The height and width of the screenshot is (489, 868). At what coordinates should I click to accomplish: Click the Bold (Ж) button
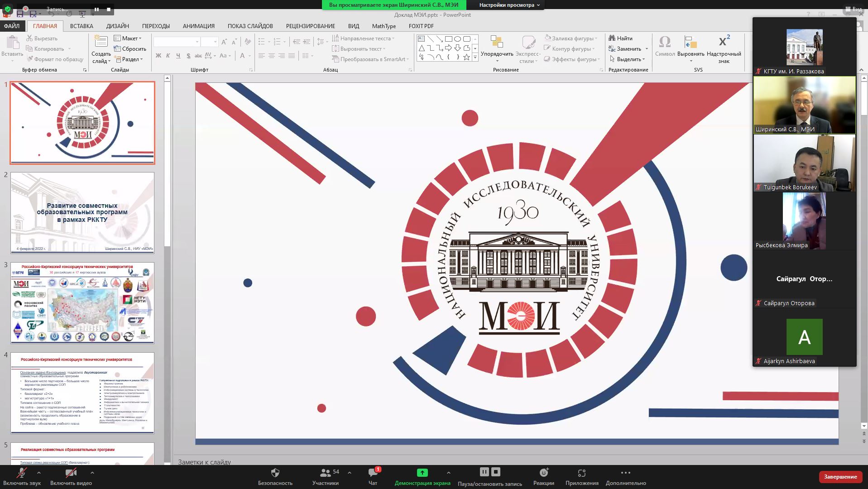tap(158, 56)
